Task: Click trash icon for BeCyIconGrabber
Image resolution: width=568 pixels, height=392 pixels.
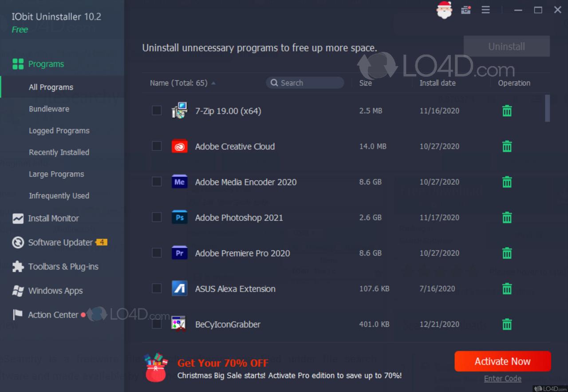Action: tap(507, 324)
